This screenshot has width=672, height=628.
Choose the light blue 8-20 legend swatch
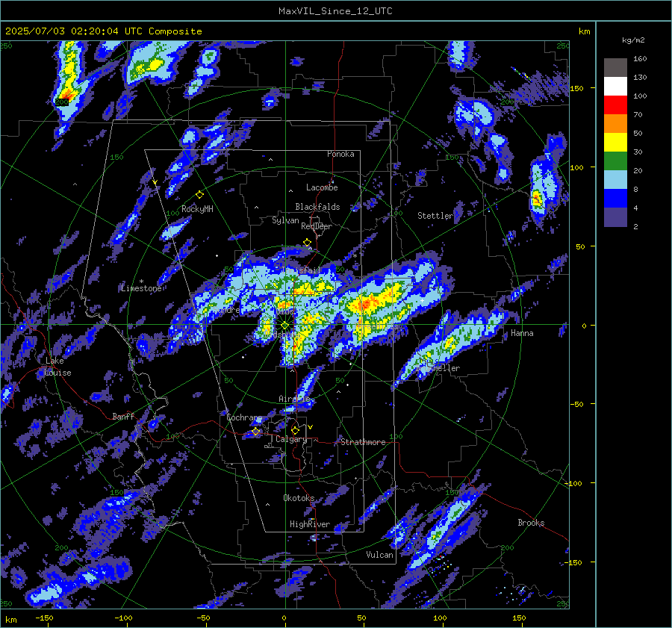[x=615, y=180]
